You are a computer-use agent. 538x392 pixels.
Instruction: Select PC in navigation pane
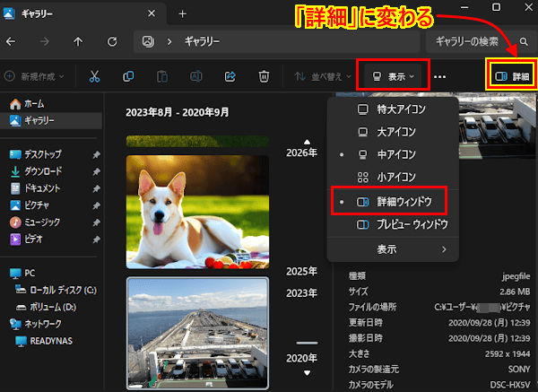[x=22, y=273]
